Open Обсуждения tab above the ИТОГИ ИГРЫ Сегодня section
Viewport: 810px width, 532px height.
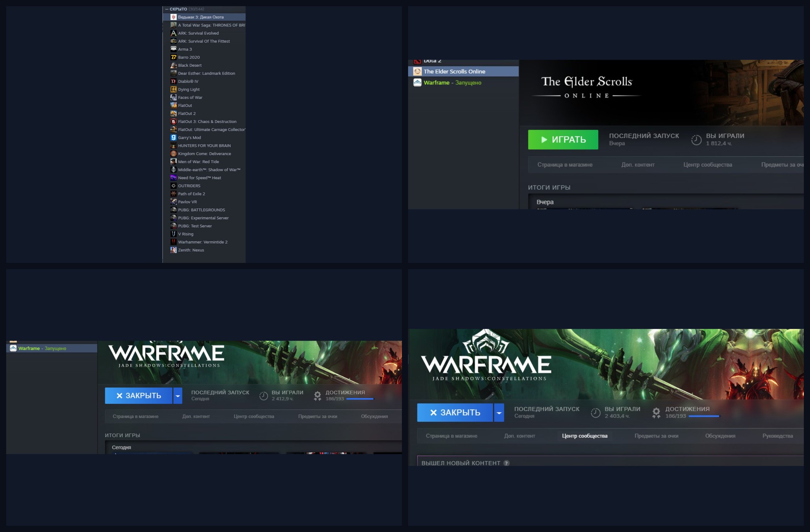(x=374, y=416)
